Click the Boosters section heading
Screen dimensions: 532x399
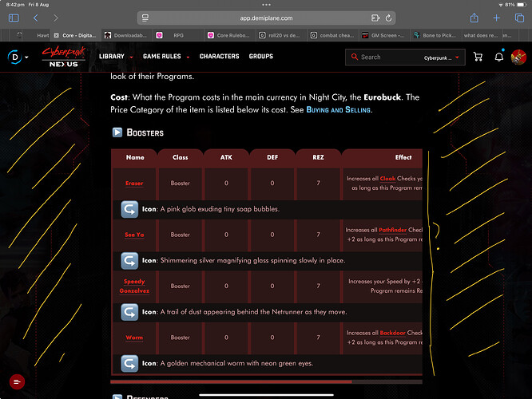(145, 132)
